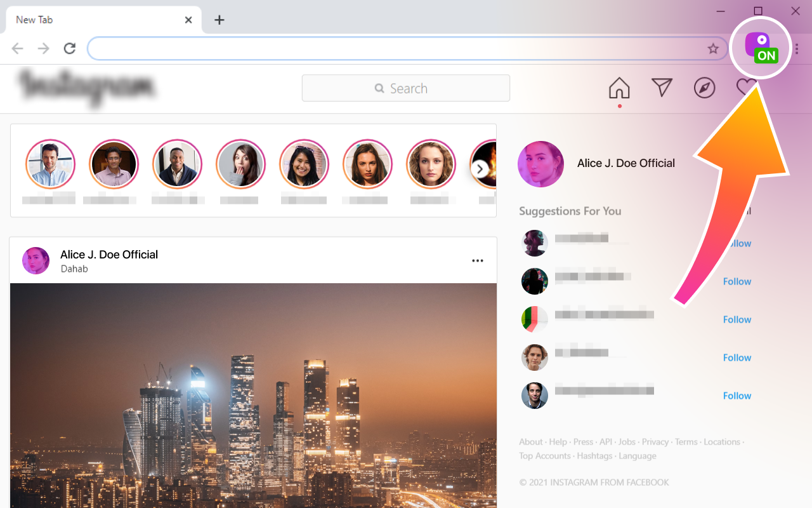Reload the page with the refresh icon
The width and height of the screenshot is (812, 508).
tap(70, 48)
